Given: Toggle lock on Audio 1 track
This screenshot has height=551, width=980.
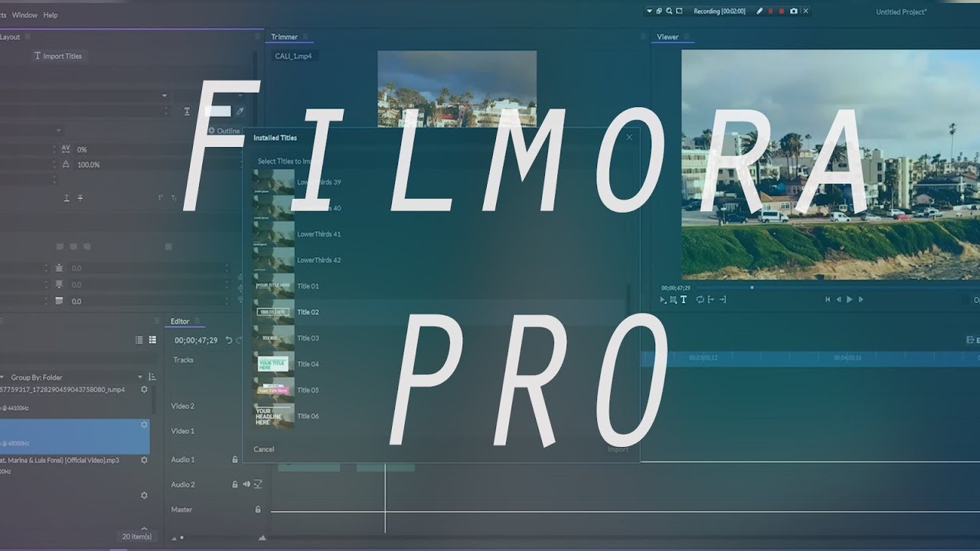Looking at the screenshot, I should coord(235,460).
